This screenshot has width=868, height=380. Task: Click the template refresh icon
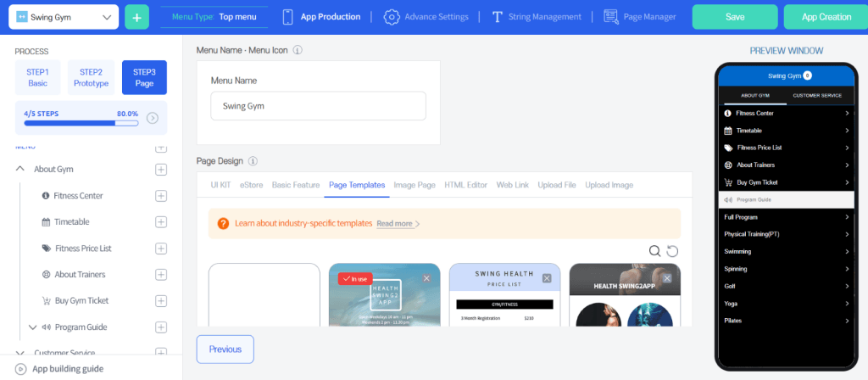point(672,251)
